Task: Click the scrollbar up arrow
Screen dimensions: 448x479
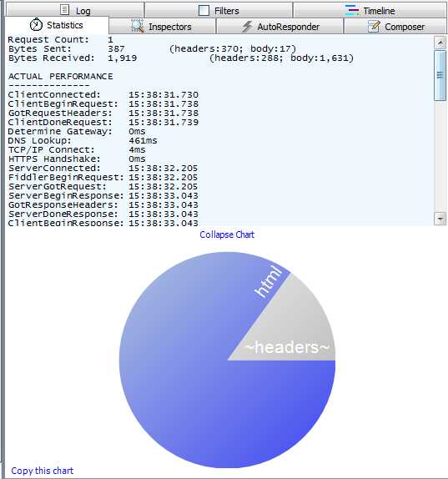Action: coord(440,43)
